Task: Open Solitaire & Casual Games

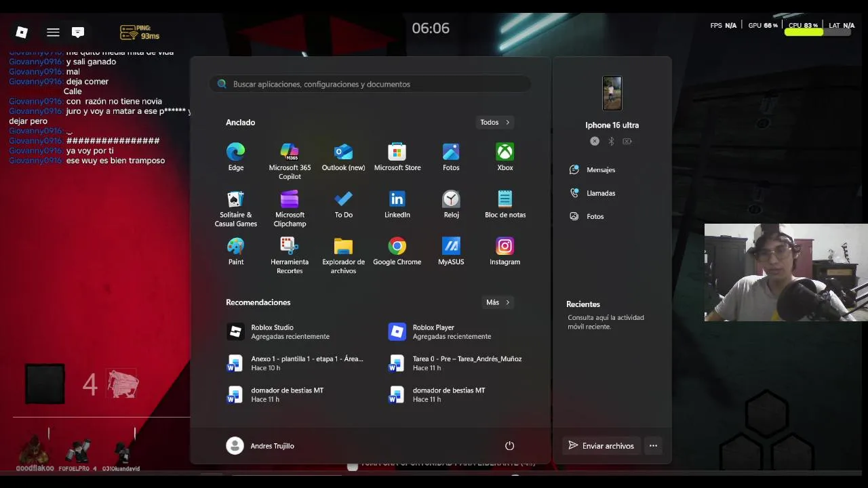Action: click(235, 208)
